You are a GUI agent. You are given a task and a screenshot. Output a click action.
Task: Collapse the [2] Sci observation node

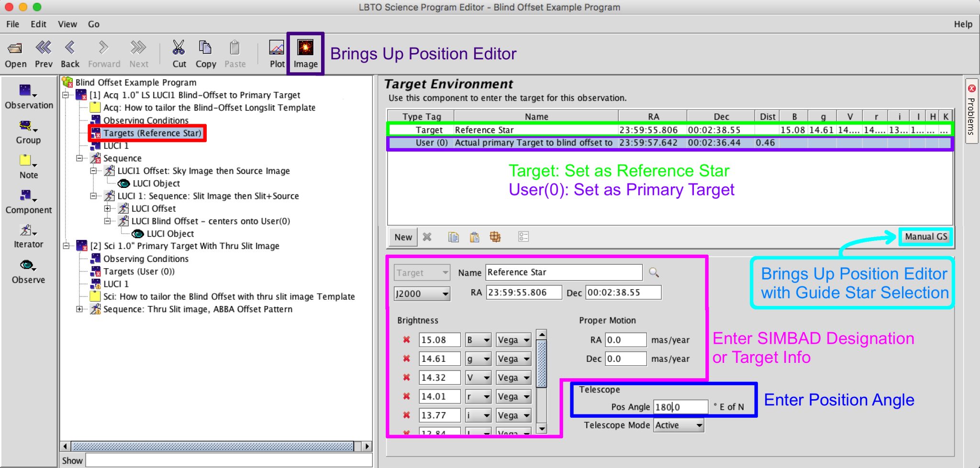coord(66,246)
